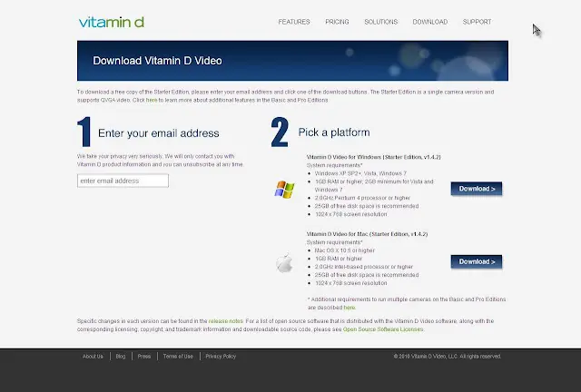The height and width of the screenshot is (392, 581).
Task: Select DOWNLOAD in the top navigation
Action: coord(429,22)
